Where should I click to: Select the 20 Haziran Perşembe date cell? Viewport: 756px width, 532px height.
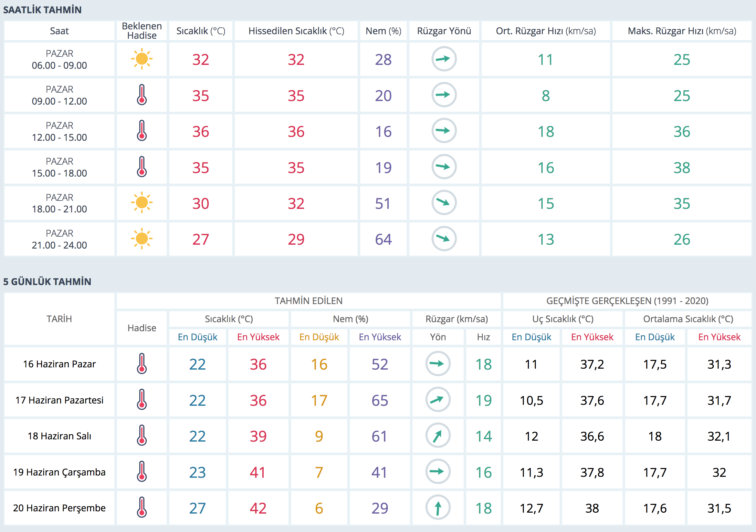59,508
